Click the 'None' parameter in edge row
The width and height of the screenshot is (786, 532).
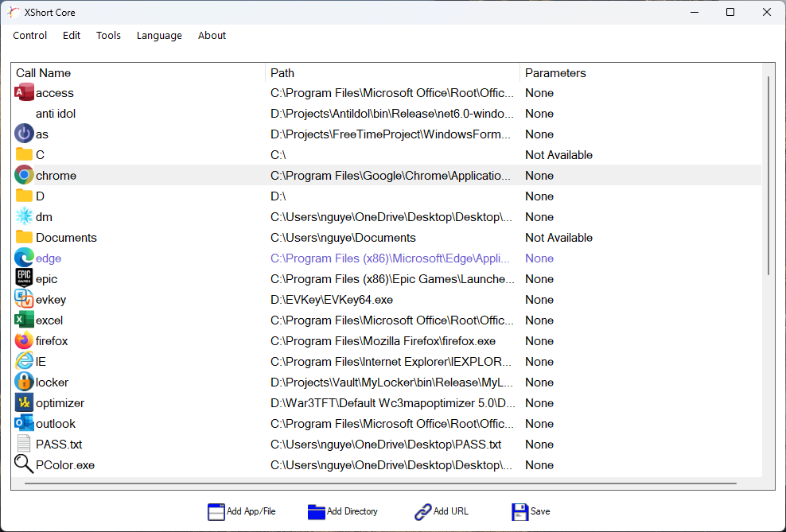coord(539,258)
